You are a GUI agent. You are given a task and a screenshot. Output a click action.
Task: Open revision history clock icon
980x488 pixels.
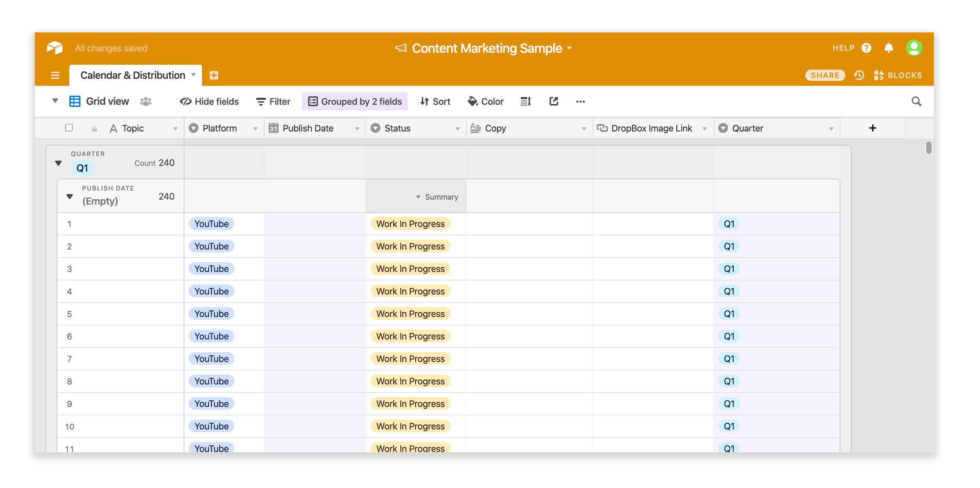click(859, 75)
